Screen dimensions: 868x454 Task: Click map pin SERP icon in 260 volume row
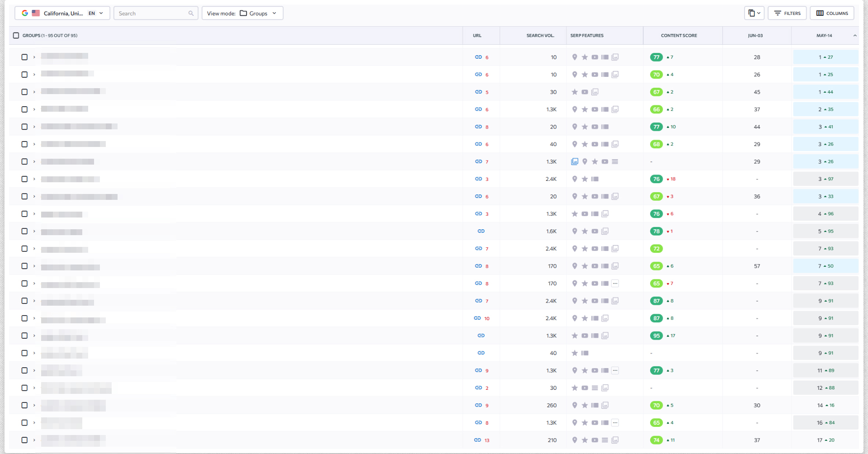tap(575, 405)
